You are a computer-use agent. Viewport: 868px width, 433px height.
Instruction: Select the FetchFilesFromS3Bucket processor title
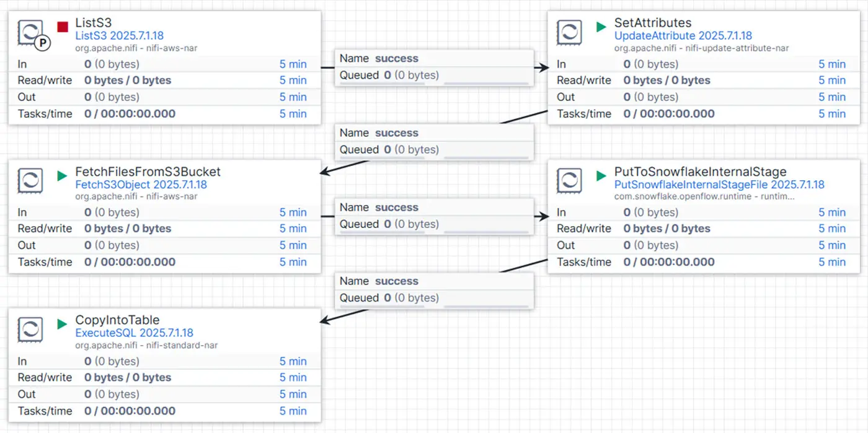point(148,172)
